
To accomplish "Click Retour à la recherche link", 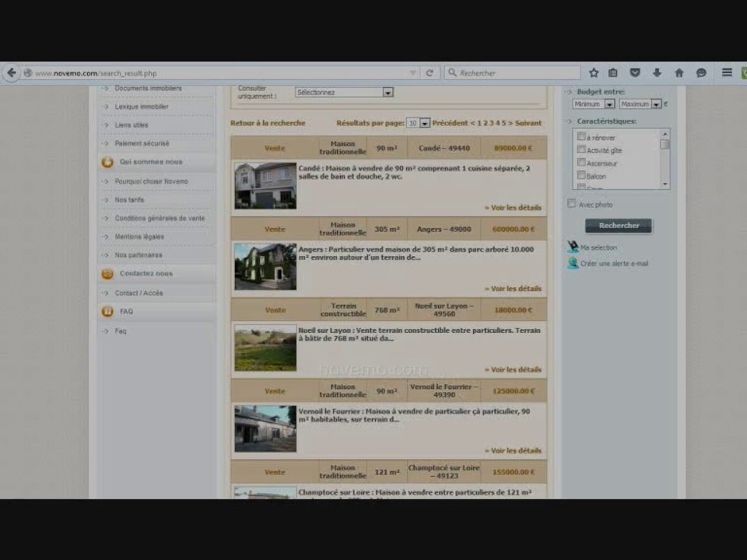I will pos(268,123).
